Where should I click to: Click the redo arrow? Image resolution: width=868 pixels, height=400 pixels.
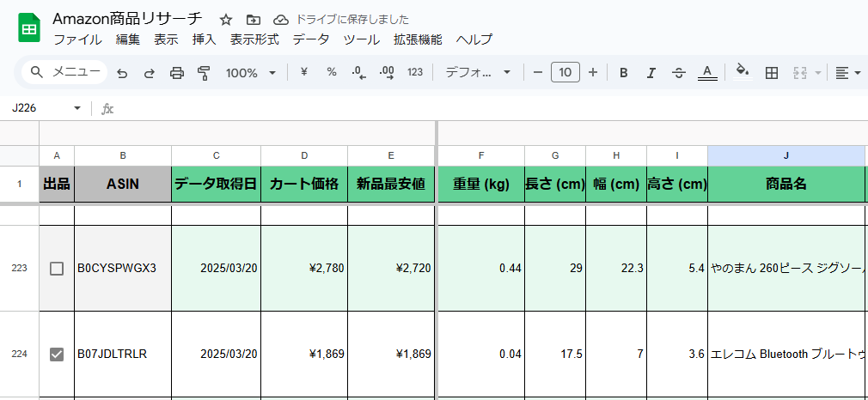[x=149, y=72]
